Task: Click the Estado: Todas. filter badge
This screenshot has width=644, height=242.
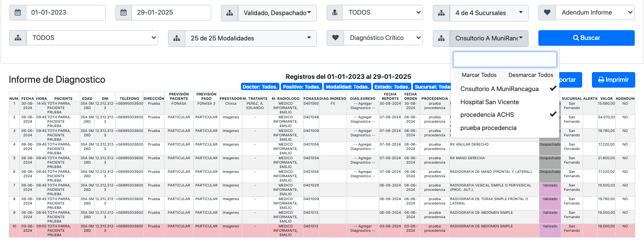Action: click(x=392, y=87)
